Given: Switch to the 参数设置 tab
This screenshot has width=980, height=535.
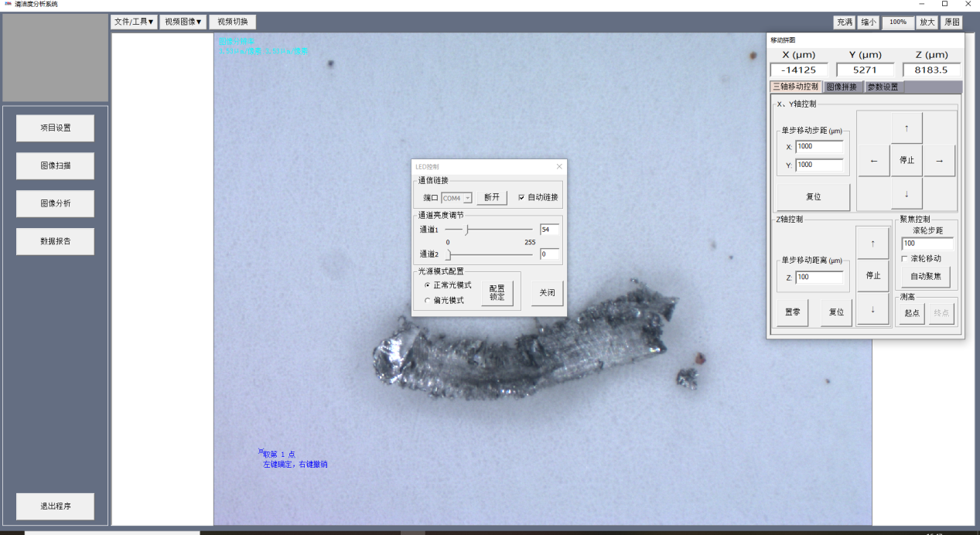Looking at the screenshot, I should pyautogui.click(x=883, y=87).
